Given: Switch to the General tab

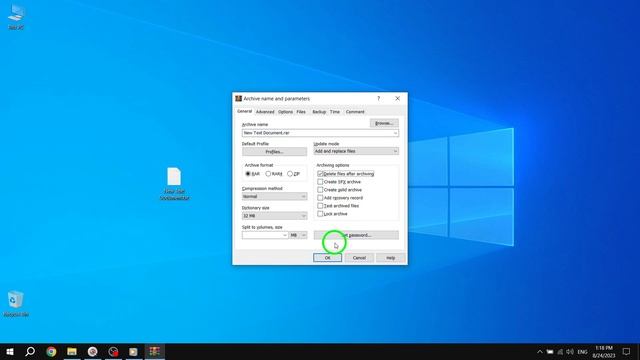Looking at the screenshot, I should [x=244, y=111].
